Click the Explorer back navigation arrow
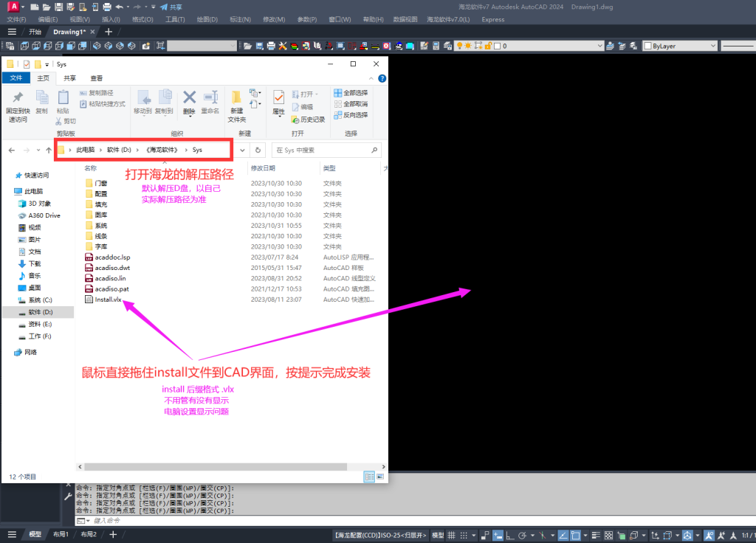Screen dimensions: 756x543 (12, 151)
